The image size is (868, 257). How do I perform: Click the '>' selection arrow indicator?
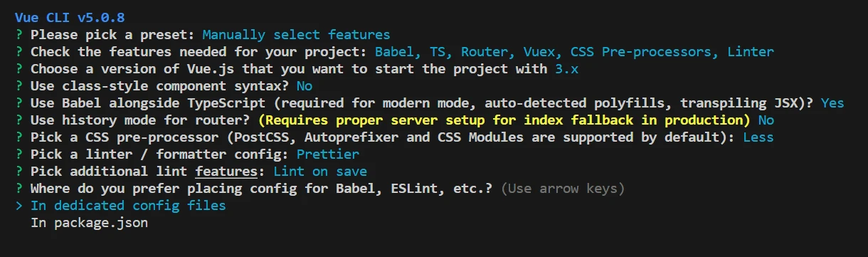pyautogui.click(x=18, y=206)
